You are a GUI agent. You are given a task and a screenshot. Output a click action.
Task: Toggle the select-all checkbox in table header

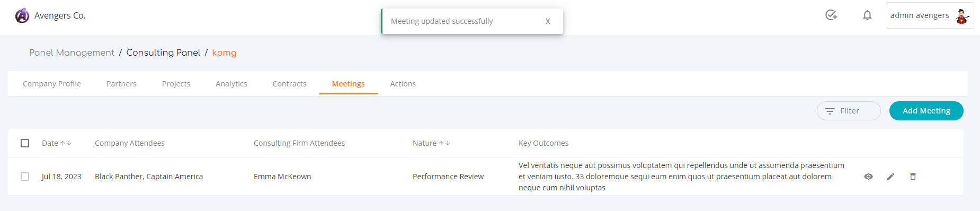(25, 143)
